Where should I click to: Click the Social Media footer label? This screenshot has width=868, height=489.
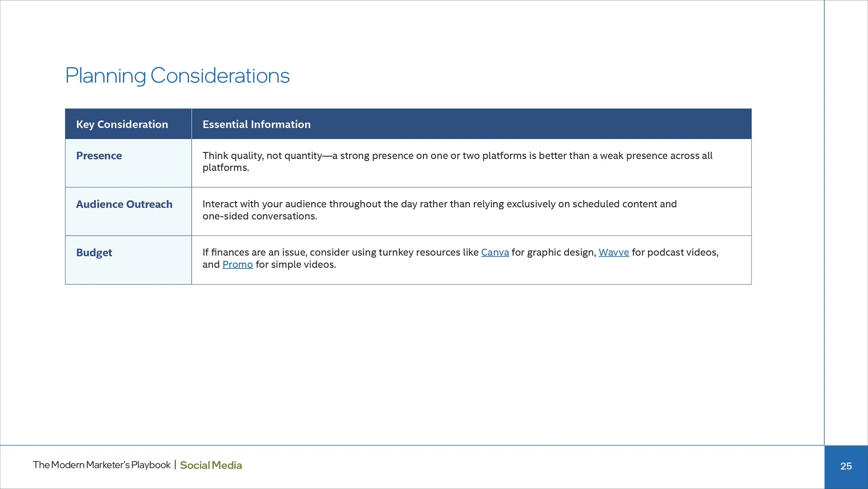tap(211, 465)
